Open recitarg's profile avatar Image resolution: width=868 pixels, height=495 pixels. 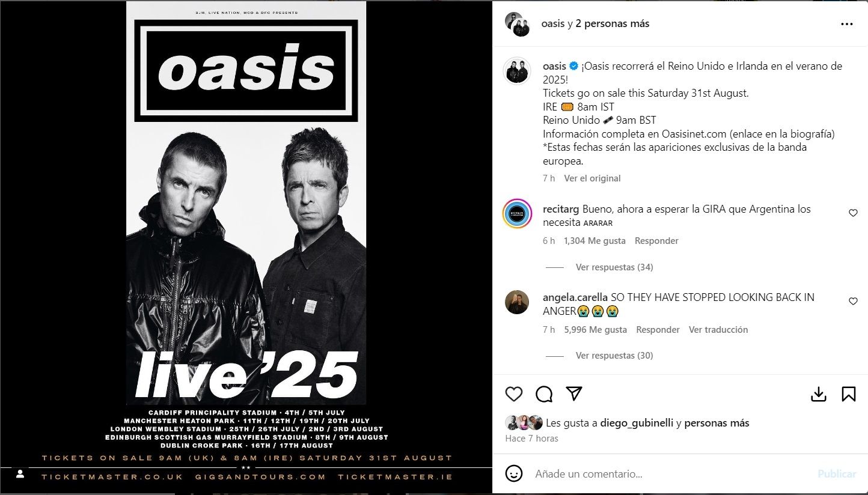coord(517,213)
